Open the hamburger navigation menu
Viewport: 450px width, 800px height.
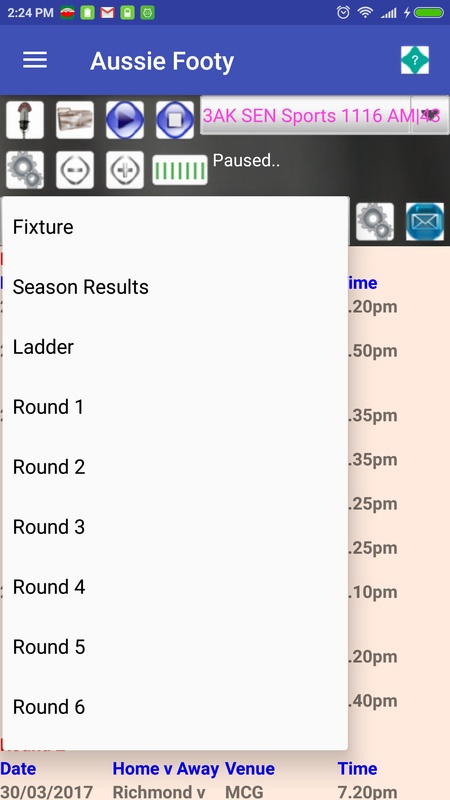click(x=35, y=61)
